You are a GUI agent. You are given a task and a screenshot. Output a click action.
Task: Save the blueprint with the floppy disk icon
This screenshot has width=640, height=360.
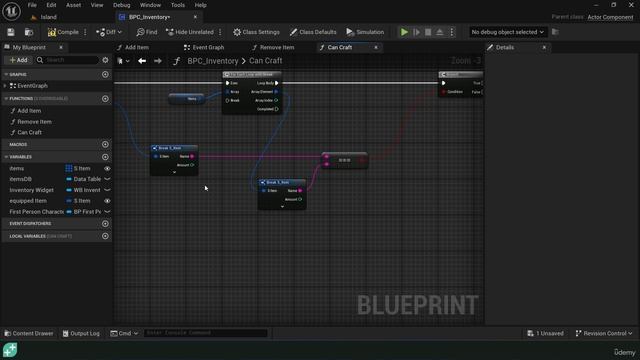coord(11,32)
